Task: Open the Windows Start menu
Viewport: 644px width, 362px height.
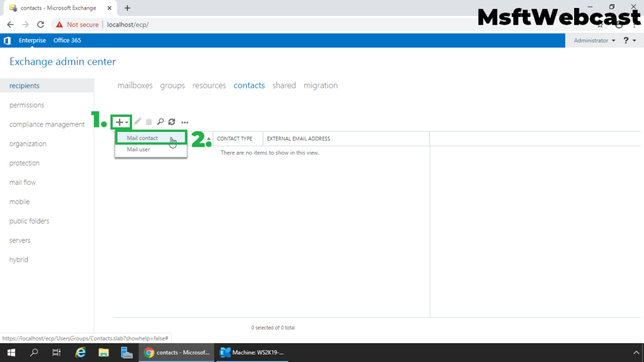Action: tap(11, 352)
